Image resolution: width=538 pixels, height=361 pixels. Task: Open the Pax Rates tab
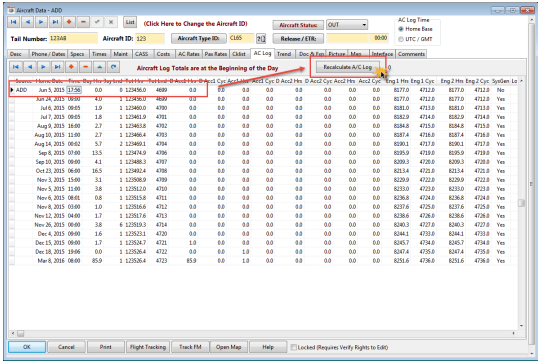coord(216,54)
